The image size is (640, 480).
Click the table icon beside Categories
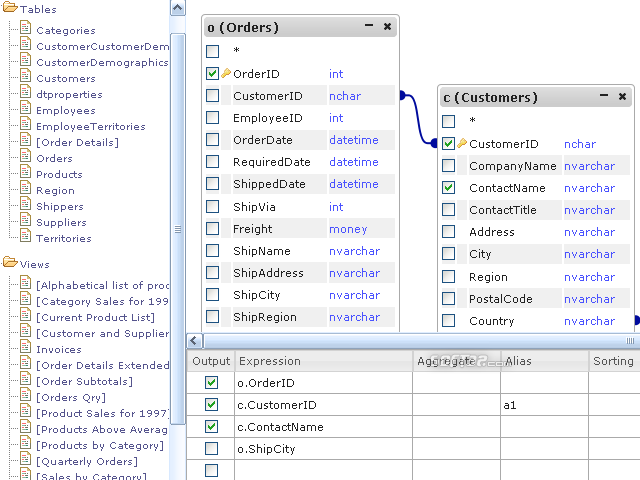click(25, 28)
